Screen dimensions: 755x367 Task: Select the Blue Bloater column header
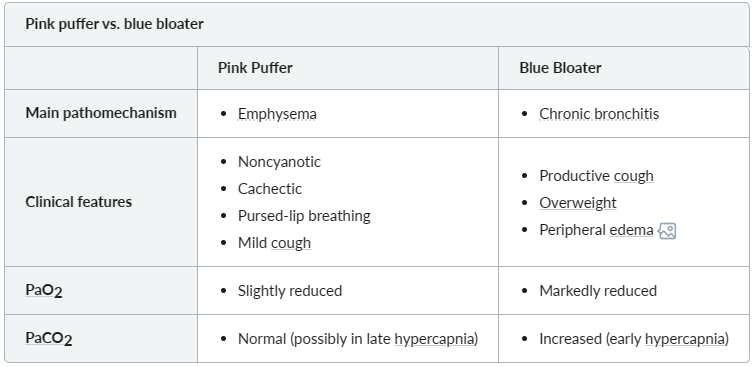click(560, 68)
